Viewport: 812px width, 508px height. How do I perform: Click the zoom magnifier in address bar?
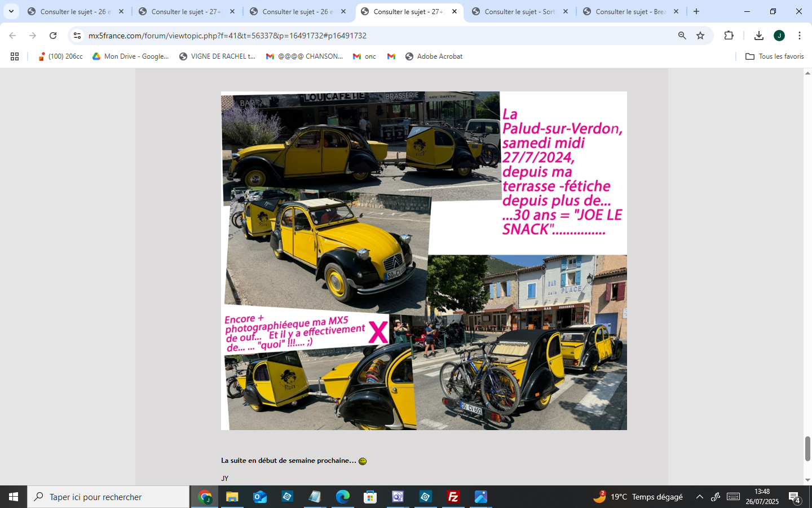point(682,36)
